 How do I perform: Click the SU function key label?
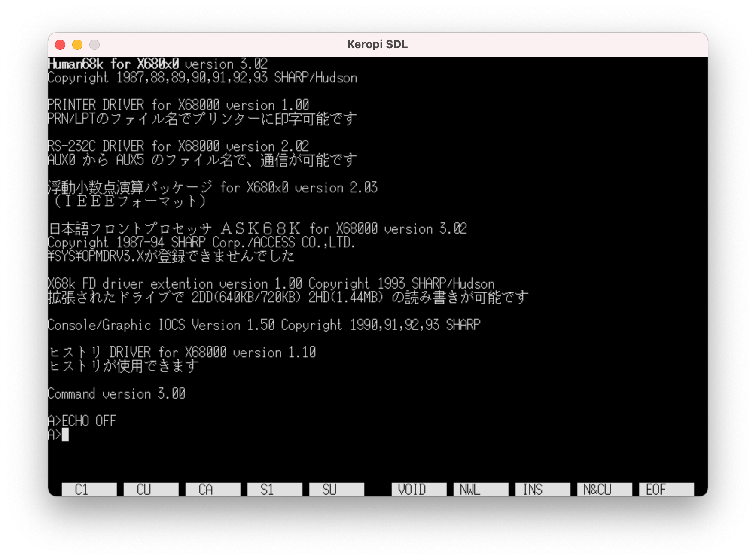(336, 490)
